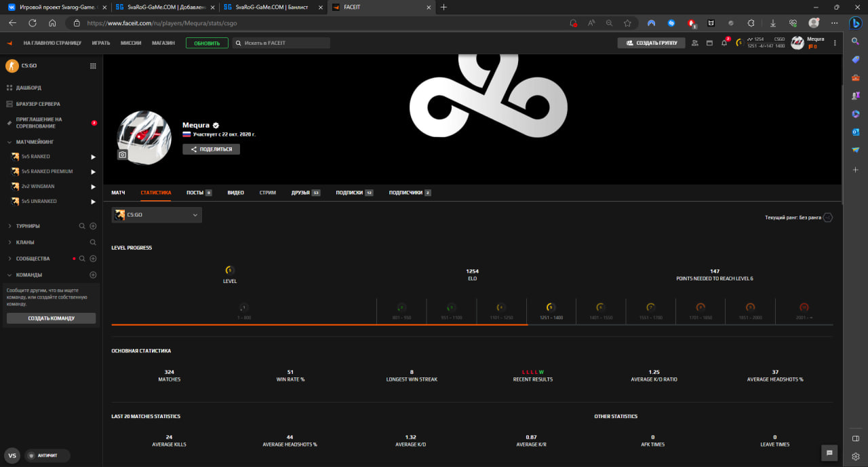Add this page to favorites with star icon
This screenshot has height=467, width=868.
point(627,23)
